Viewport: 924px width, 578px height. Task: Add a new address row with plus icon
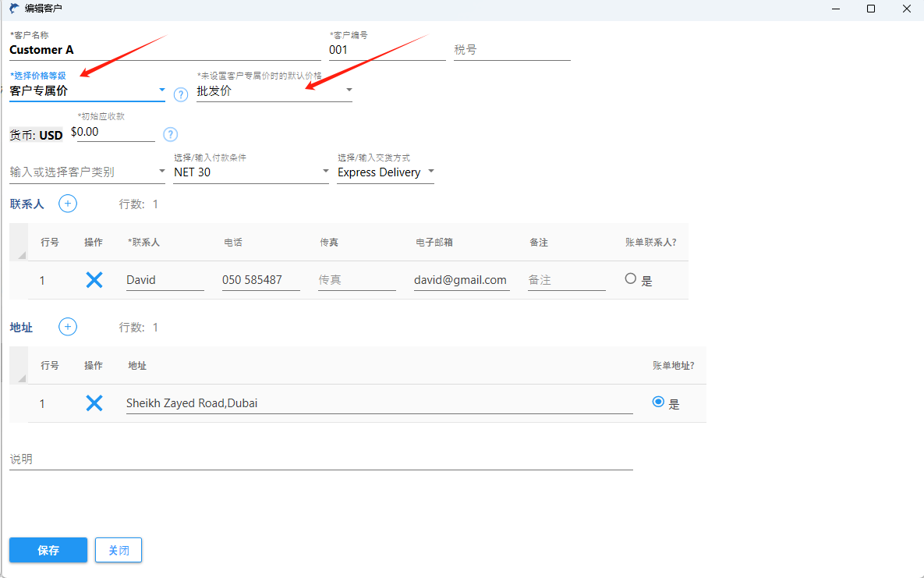pos(68,327)
